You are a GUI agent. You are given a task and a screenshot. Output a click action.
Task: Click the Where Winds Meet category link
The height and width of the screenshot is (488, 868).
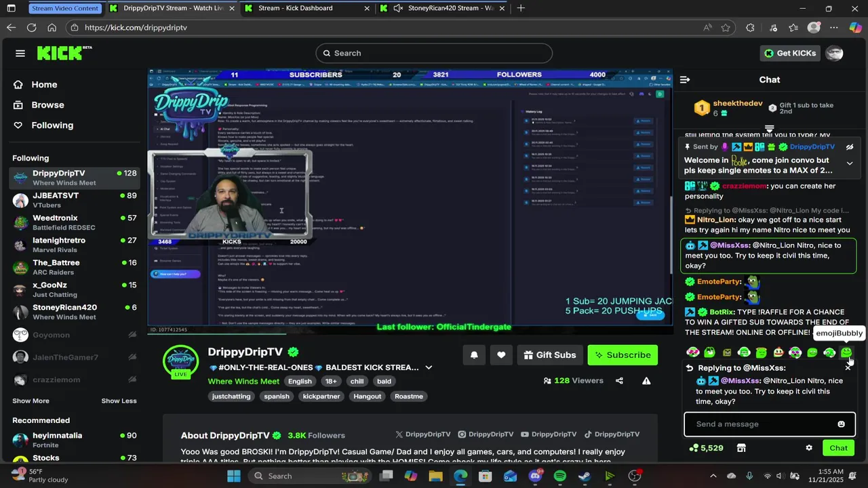pyautogui.click(x=243, y=382)
